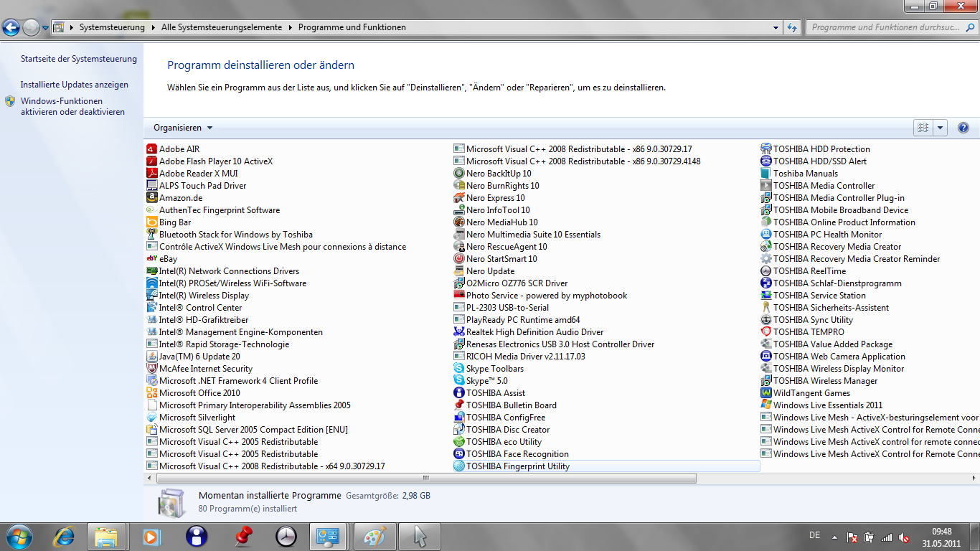Click the Nero Express 10 icon
This screenshot has height=551, width=980.
(459, 198)
